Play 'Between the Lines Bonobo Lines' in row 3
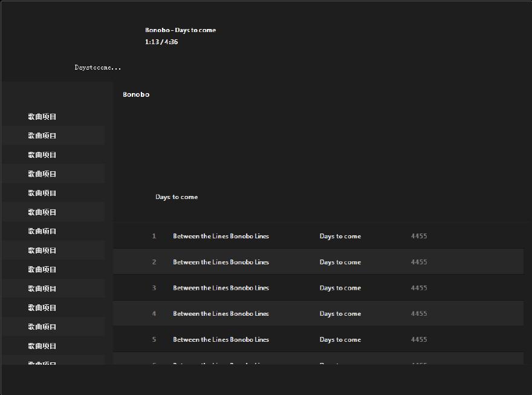Screen dimensions: 532x395 point(221,288)
